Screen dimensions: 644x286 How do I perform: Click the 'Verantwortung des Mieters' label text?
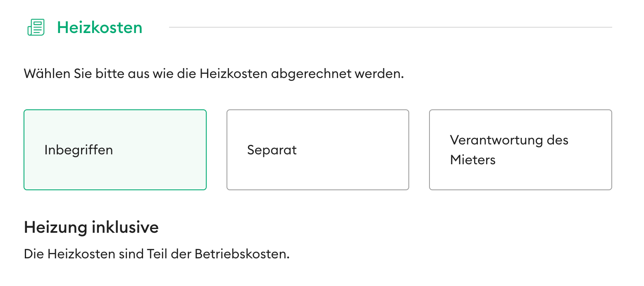[509, 150]
